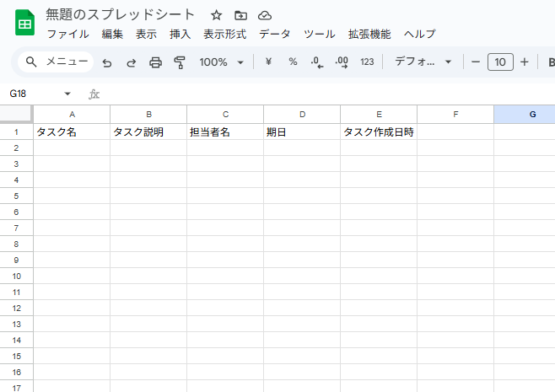Select row 8 header
This screenshot has width=555, height=392.
coord(16,244)
